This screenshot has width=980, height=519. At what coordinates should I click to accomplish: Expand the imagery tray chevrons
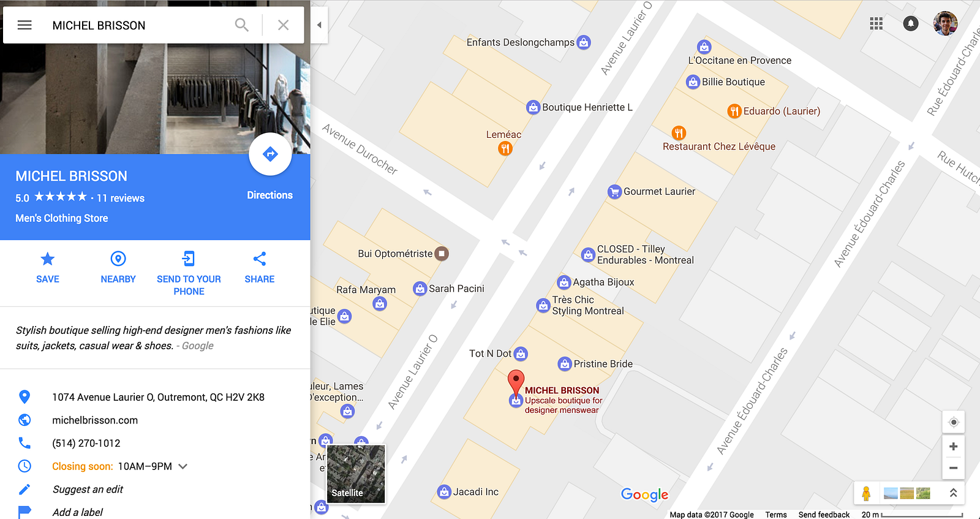[x=953, y=493]
